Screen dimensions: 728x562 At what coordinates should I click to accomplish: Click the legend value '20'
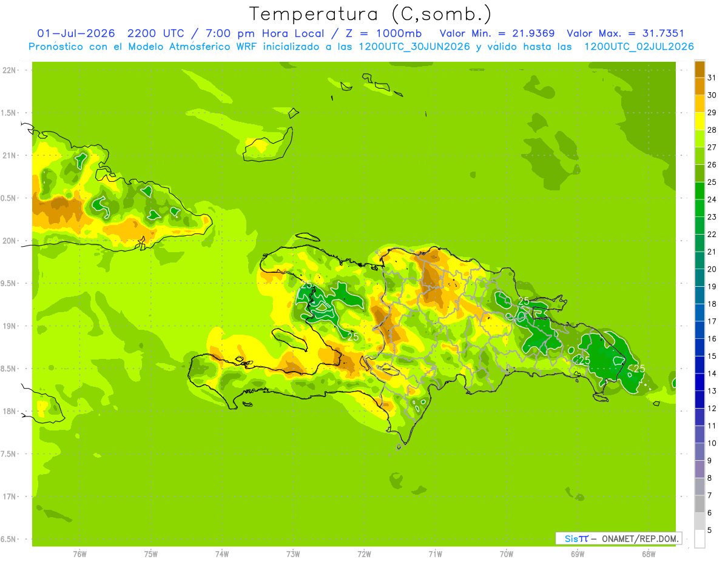[712, 269]
